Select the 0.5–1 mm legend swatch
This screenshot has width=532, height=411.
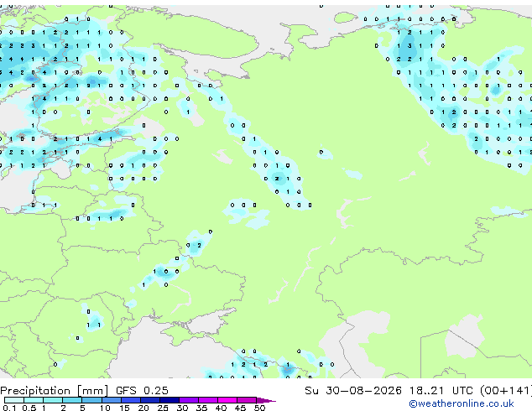click(34, 400)
